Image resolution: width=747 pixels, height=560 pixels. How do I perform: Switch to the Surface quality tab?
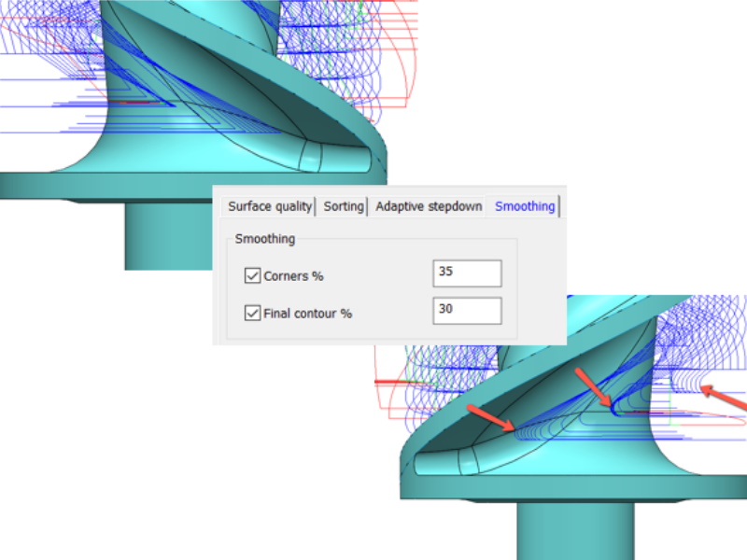tap(272, 206)
